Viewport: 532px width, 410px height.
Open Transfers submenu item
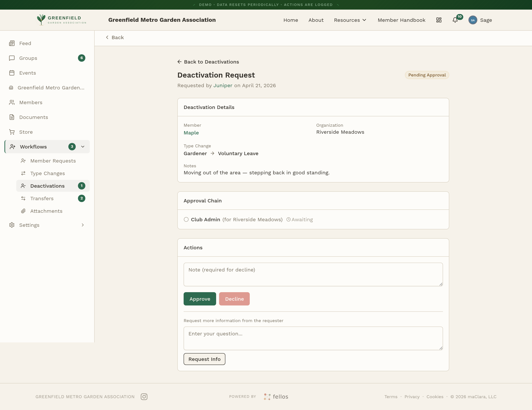(53, 198)
